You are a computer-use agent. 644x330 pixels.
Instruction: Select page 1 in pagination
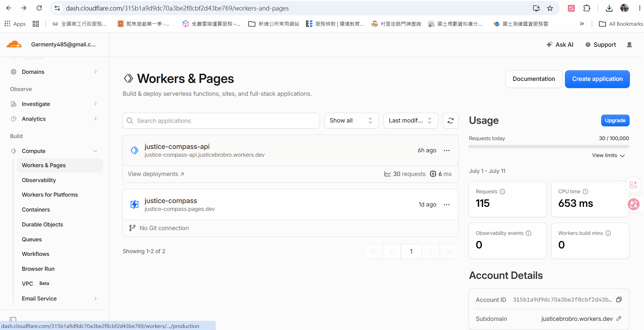click(x=411, y=251)
